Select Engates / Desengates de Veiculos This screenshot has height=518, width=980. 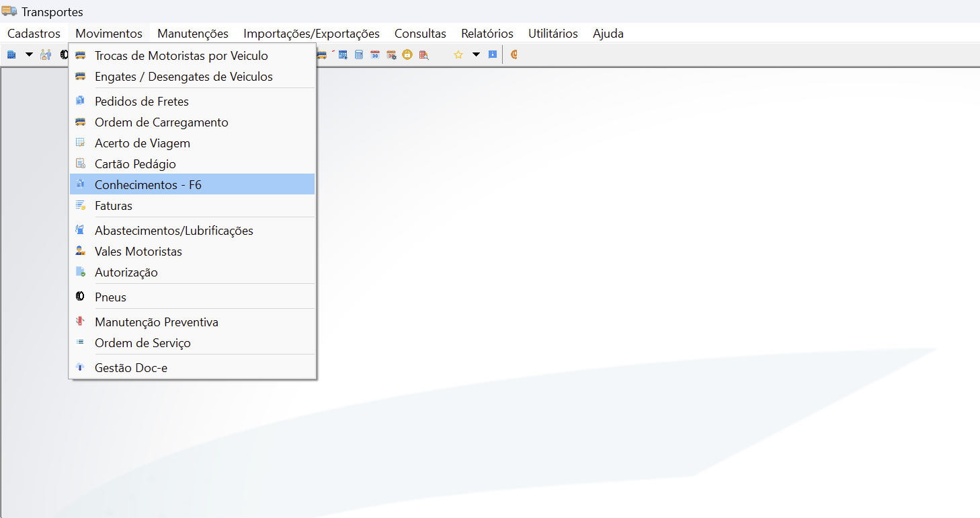192,77
